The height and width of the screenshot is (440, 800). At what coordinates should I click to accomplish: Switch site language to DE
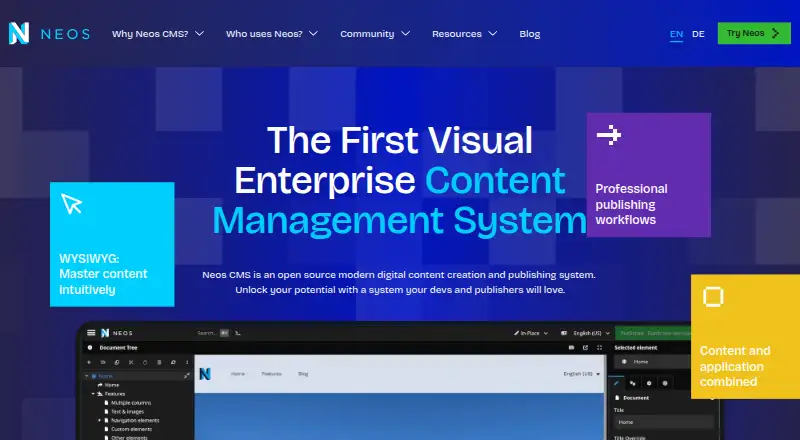(x=698, y=34)
